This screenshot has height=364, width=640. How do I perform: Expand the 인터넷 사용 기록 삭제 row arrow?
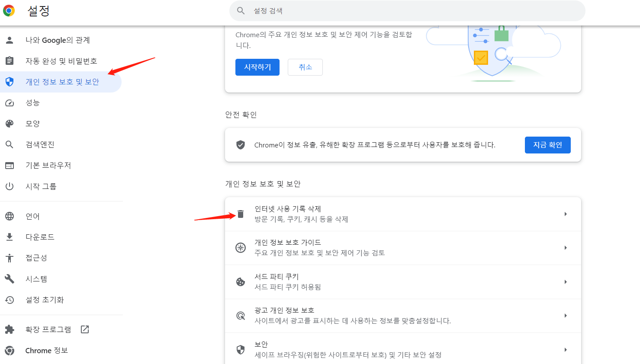pos(565,214)
